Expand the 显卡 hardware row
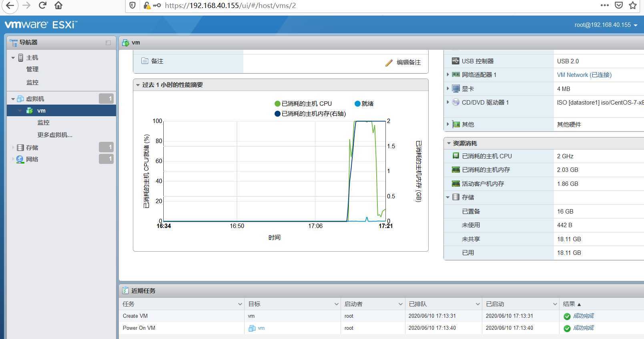 (448, 89)
